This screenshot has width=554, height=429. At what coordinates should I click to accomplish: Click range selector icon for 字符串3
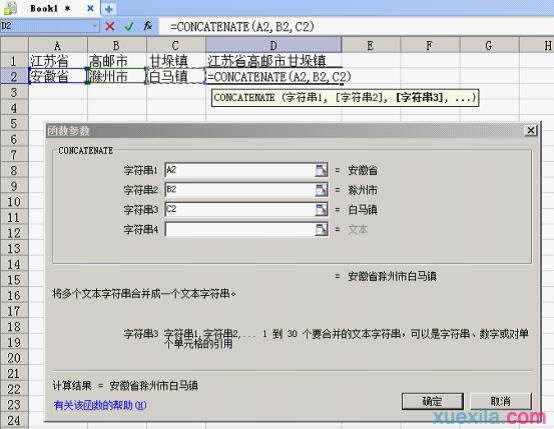pyautogui.click(x=321, y=210)
